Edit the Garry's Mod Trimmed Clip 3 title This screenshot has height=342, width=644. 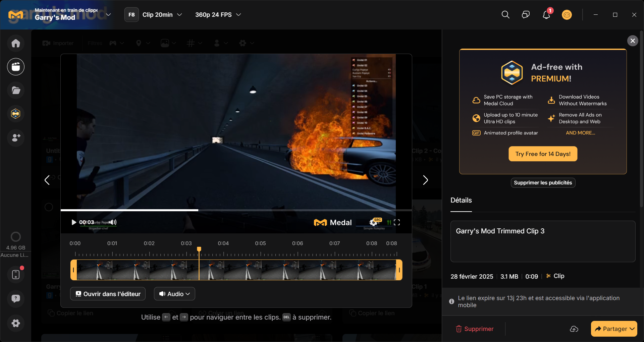(x=543, y=241)
